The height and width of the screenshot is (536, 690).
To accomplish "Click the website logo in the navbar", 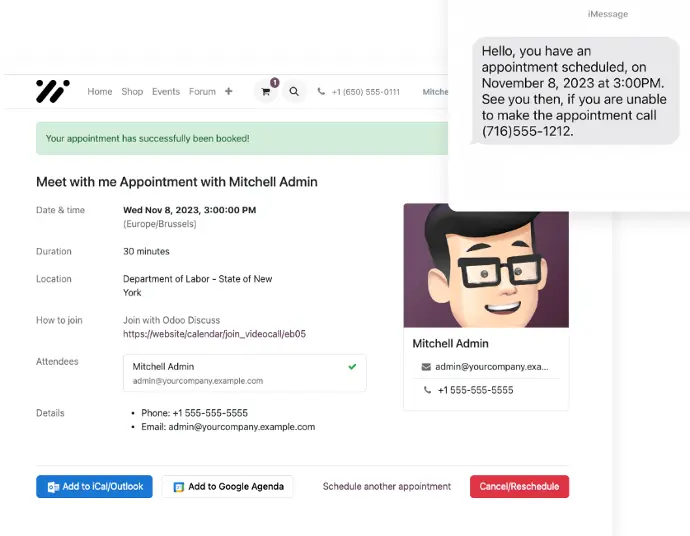I will (x=53, y=92).
